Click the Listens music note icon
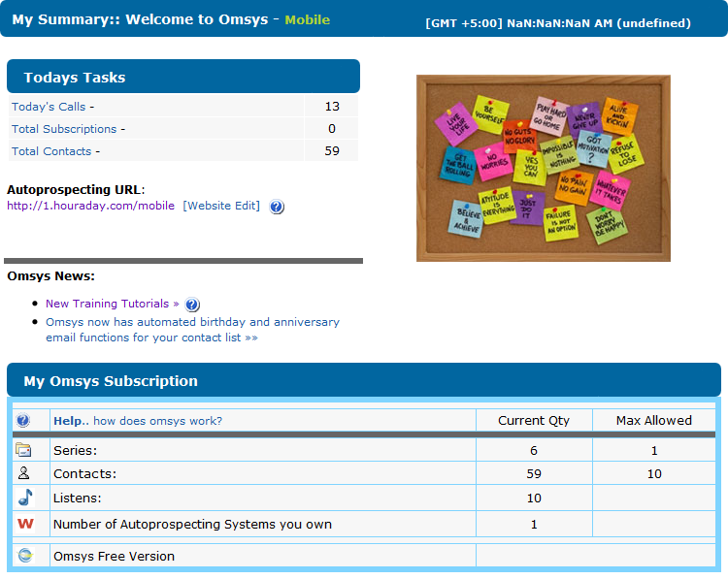Screen dimensions: 728x579 click(x=25, y=498)
